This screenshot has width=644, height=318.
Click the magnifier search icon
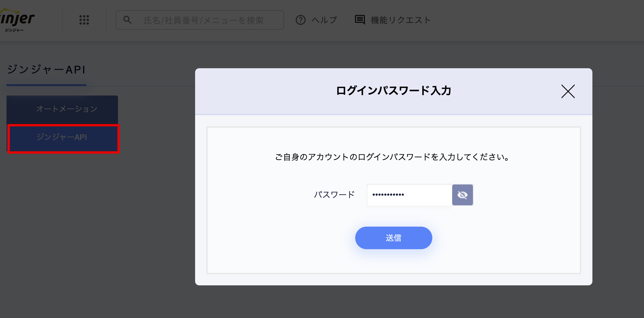pos(127,20)
